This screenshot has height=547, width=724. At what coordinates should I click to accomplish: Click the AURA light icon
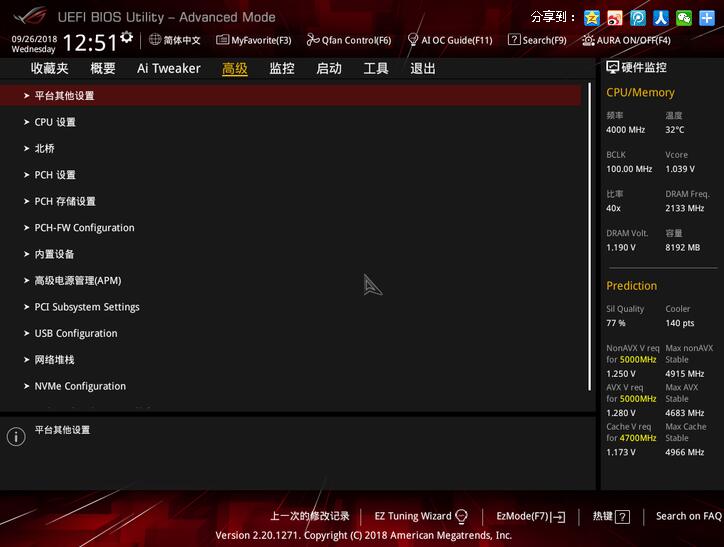588,40
